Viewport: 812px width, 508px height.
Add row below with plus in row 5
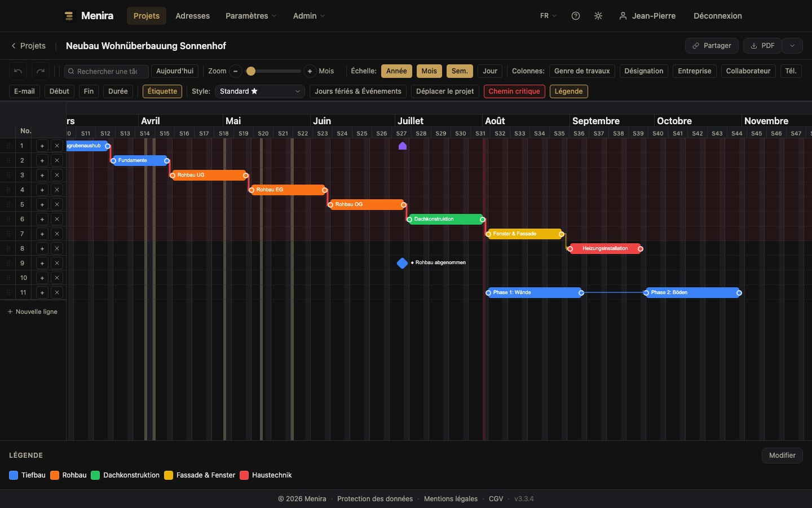click(x=42, y=204)
